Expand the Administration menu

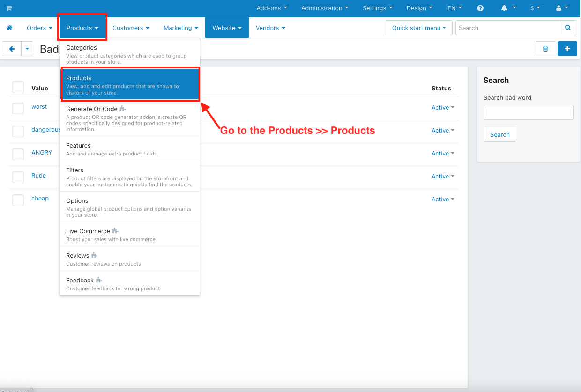[x=325, y=8]
